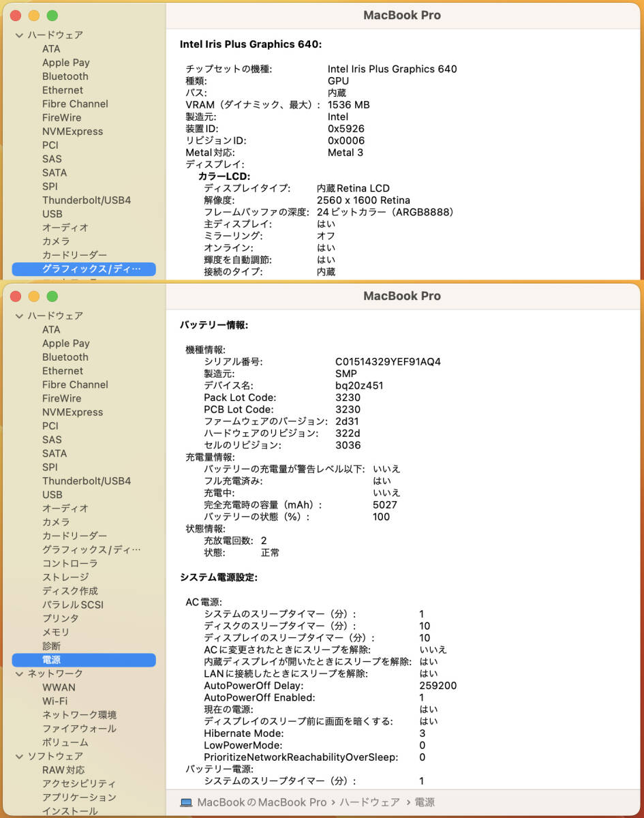Choose Ethernet in bottom window sidebar
Image resolution: width=644 pixels, height=818 pixels.
pyautogui.click(x=63, y=371)
